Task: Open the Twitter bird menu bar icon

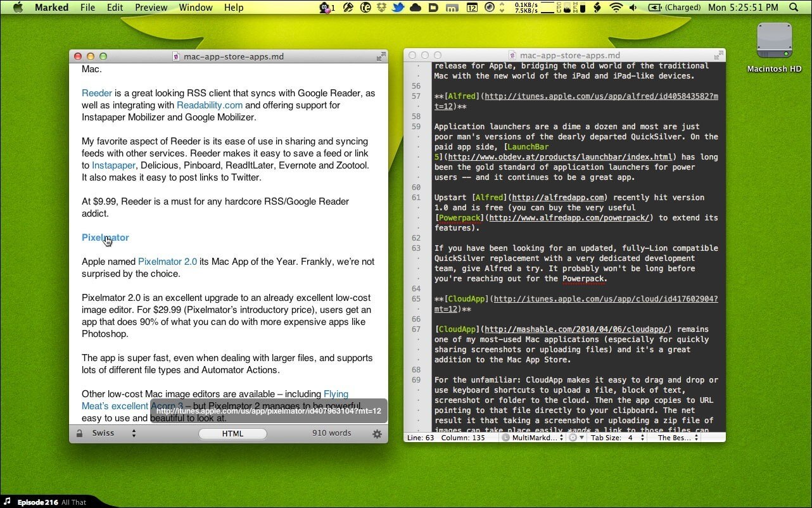Action: (x=398, y=8)
